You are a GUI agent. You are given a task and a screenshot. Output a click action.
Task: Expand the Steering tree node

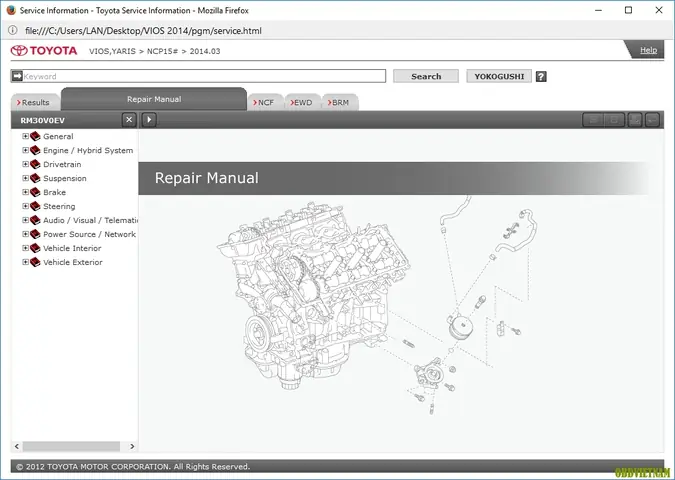[x=25, y=206]
